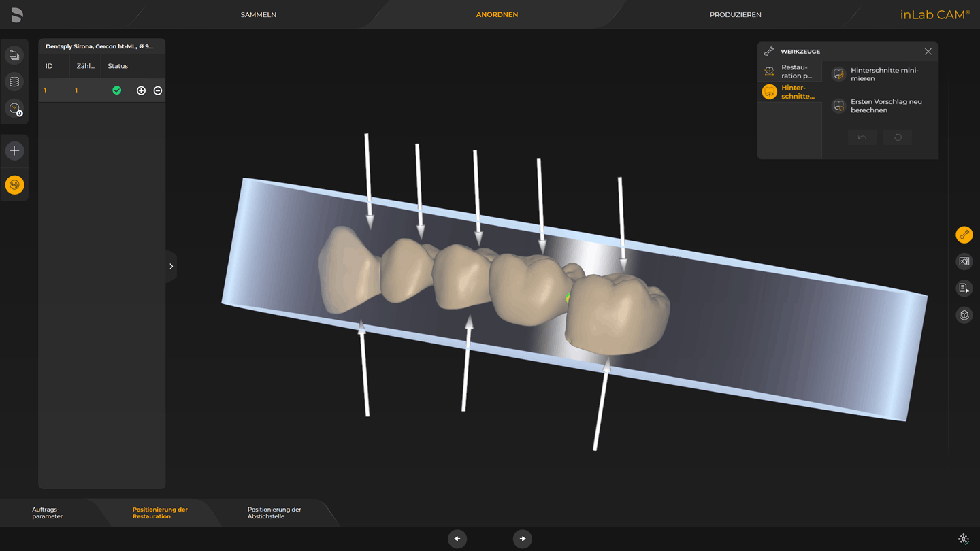Expand the side panel with chevron arrow
This screenshot has width=980, height=551.
(171, 267)
